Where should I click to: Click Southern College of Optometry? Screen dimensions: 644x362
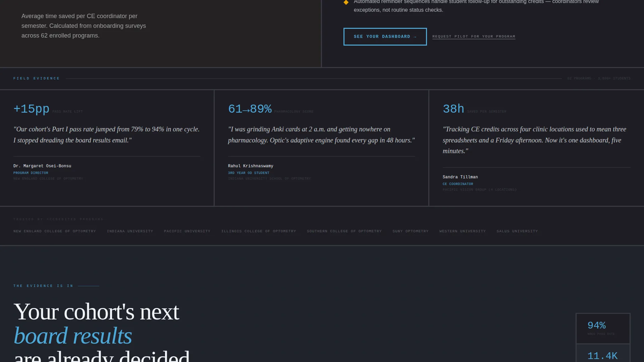344,231
